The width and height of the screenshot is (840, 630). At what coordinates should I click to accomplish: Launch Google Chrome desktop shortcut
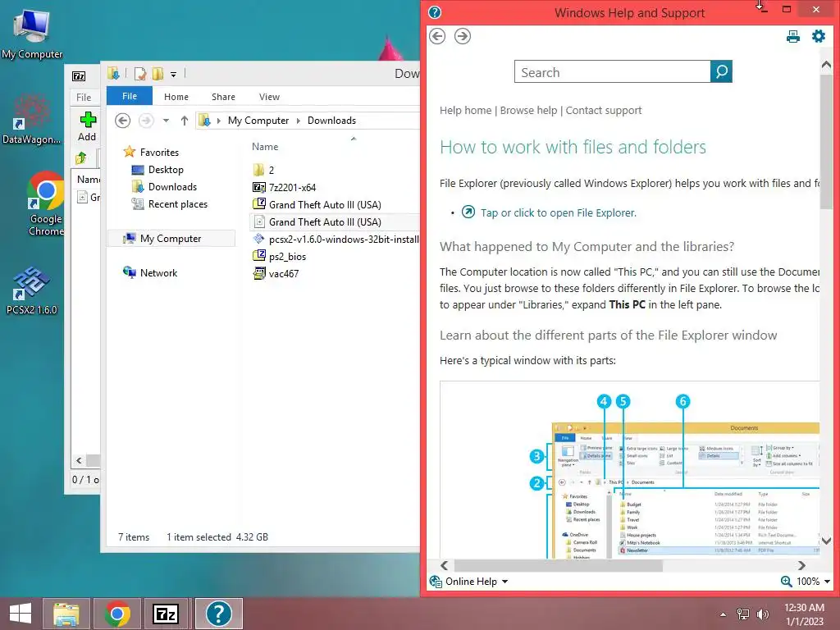(x=46, y=204)
